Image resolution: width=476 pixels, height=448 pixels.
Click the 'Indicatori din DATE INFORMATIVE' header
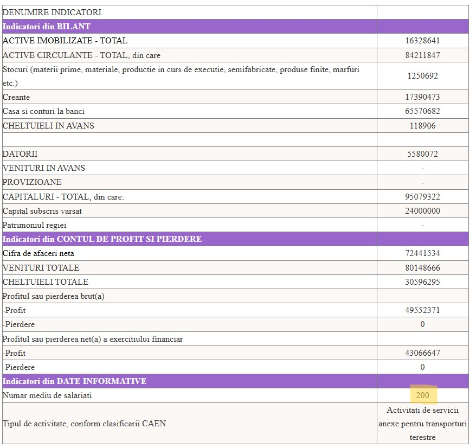pyautogui.click(x=74, y=381)
